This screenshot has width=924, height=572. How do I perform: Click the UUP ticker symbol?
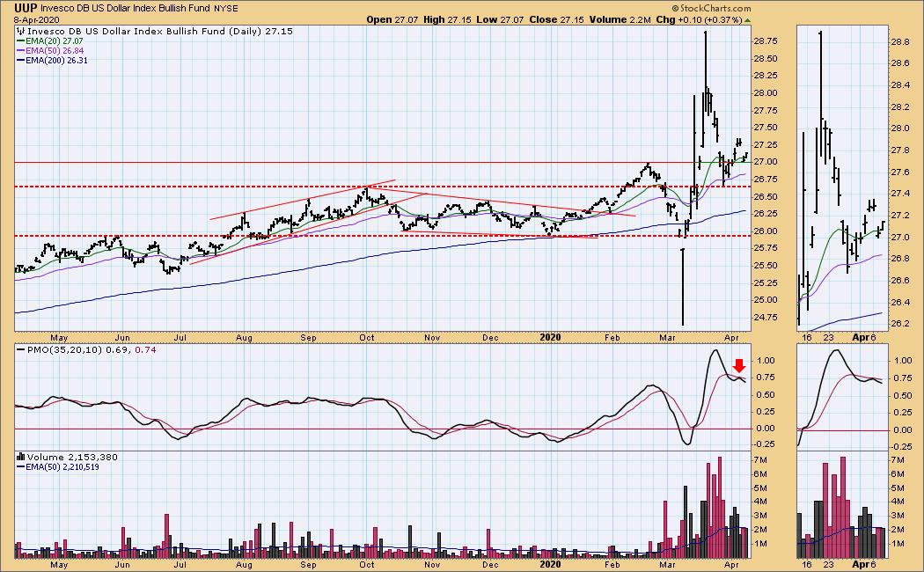click(26, 8)
